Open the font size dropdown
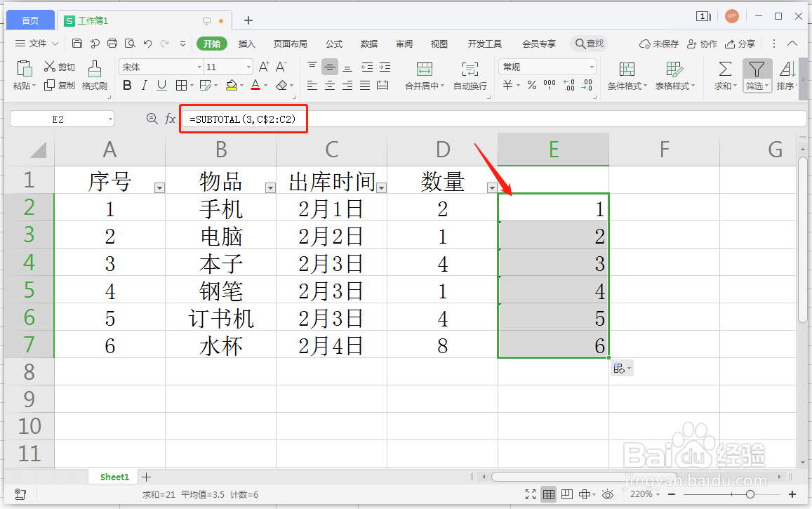Image resolution: width=812 pixels, height=509 pixels. 247,66
